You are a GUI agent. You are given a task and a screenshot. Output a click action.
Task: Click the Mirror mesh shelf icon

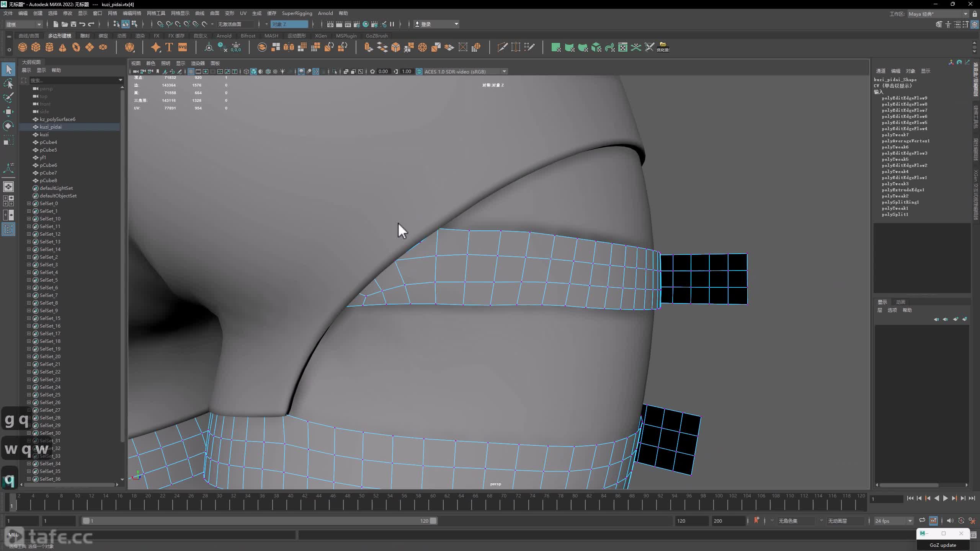coord(289,47)
